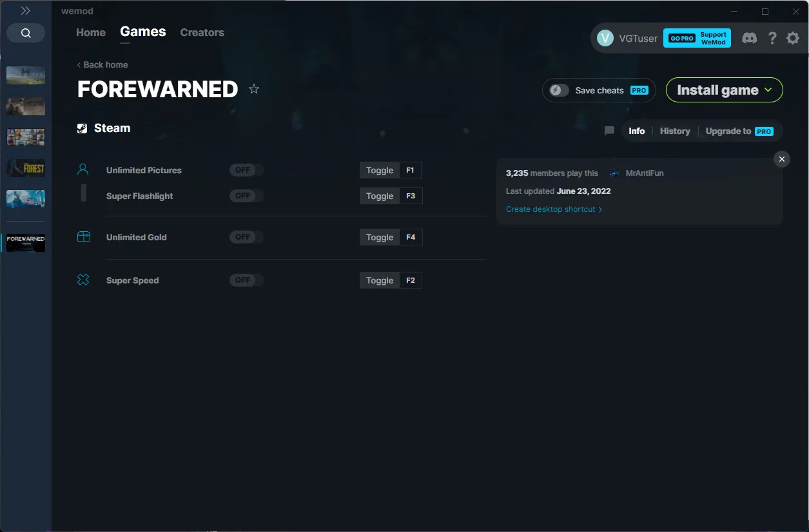Click the Super Speed cheat label
This screenshot has height=532, width=809.
click(133, 280)
